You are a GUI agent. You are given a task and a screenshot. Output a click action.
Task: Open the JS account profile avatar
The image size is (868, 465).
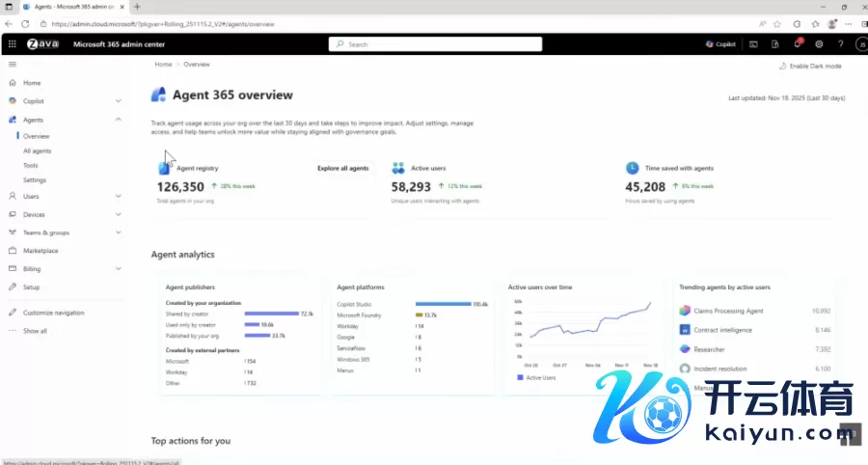tap(859, 44)
